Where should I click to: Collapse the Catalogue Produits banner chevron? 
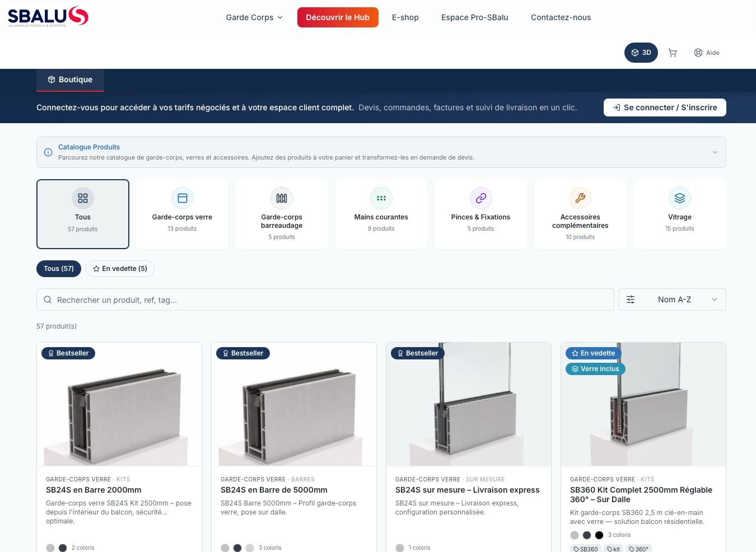715,152
